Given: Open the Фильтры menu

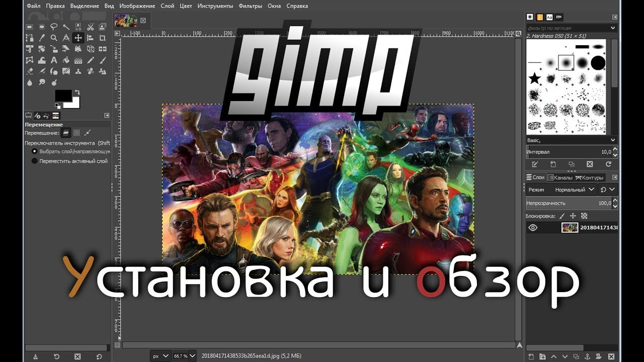Looking at the screenshot, I should (x=250, y=6).
